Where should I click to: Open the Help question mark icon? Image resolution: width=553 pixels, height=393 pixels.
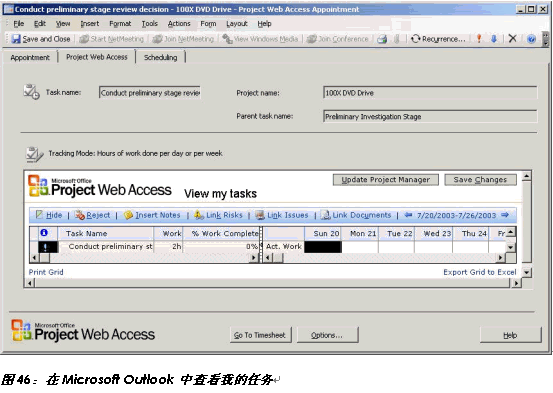click(531, 39)
